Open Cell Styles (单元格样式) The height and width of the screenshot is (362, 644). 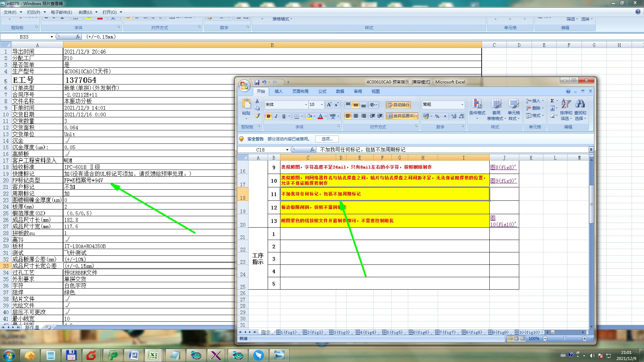point(514,109)
